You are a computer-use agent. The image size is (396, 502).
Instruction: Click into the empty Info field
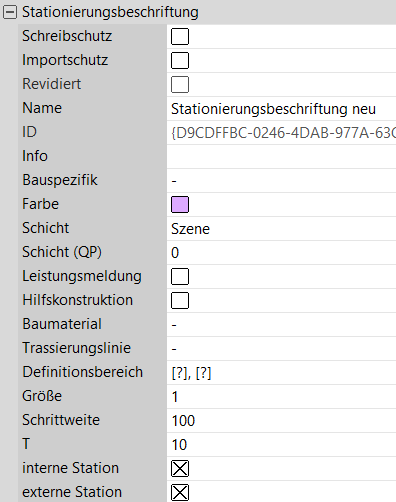click(281, 157)
